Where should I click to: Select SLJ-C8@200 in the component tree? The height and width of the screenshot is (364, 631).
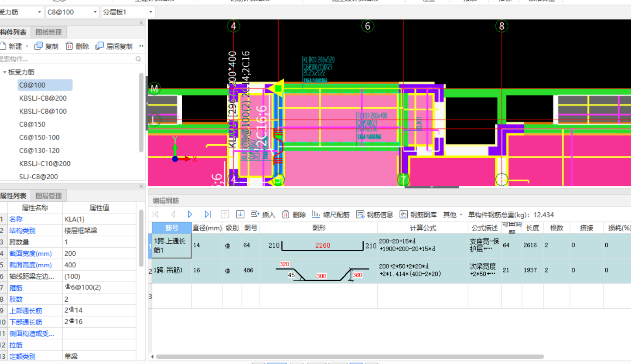click(38, 177)
